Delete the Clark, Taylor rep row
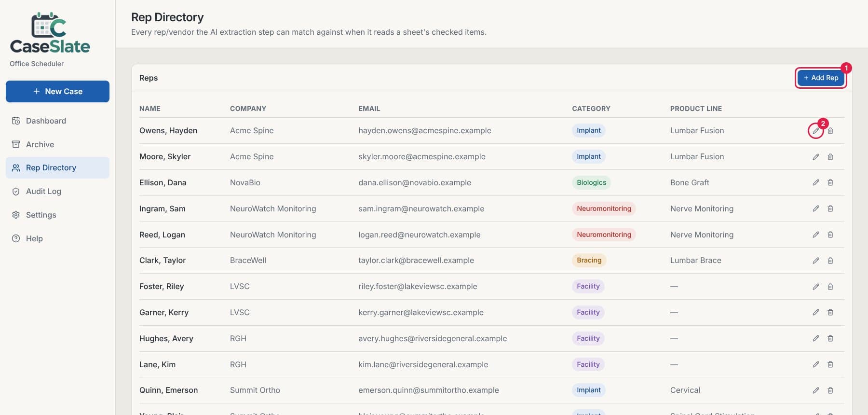The image size is (868, 415). (x=830, y=261)
